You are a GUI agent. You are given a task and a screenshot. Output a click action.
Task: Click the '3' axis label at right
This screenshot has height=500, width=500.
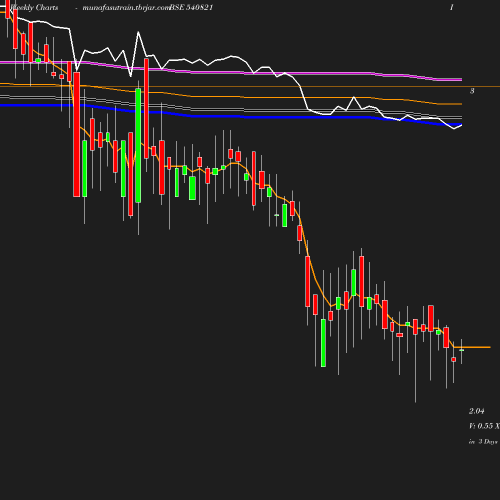(x=472, y=91)
